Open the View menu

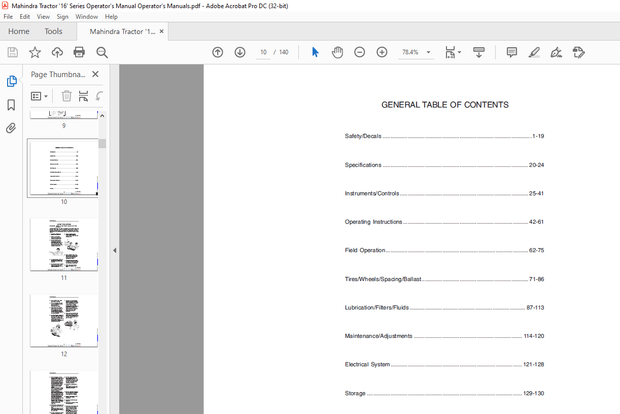[43, 17]
